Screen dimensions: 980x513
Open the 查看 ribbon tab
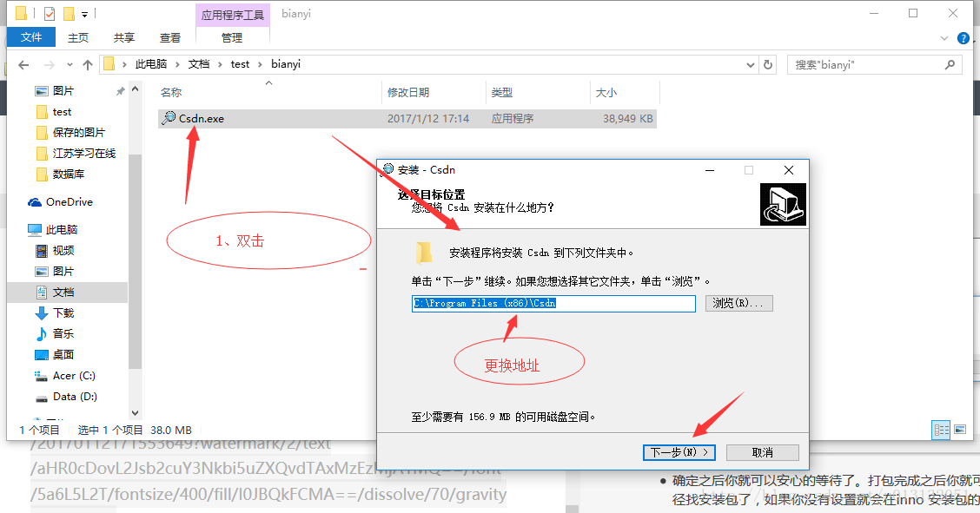pyautogui.click(x=170, y=38)
